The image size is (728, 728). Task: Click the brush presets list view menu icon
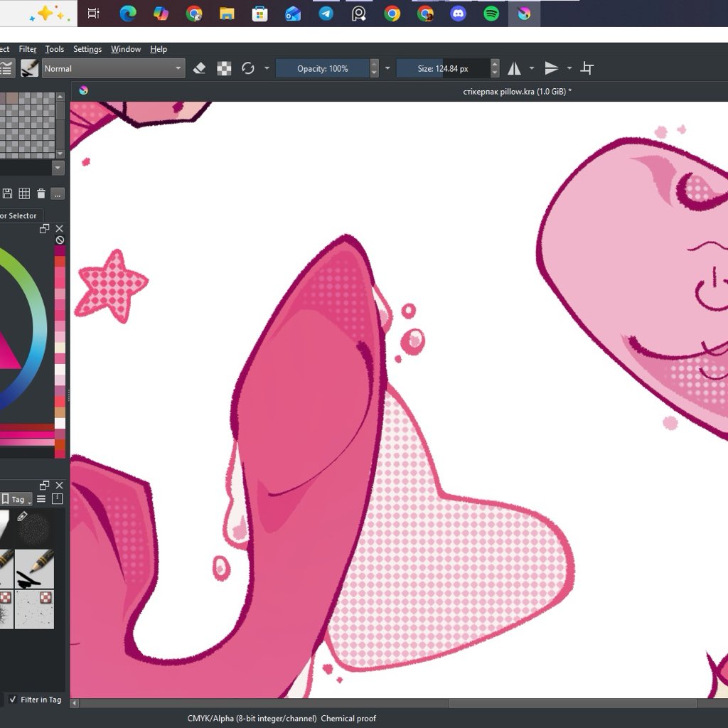[x=41, y=499]
